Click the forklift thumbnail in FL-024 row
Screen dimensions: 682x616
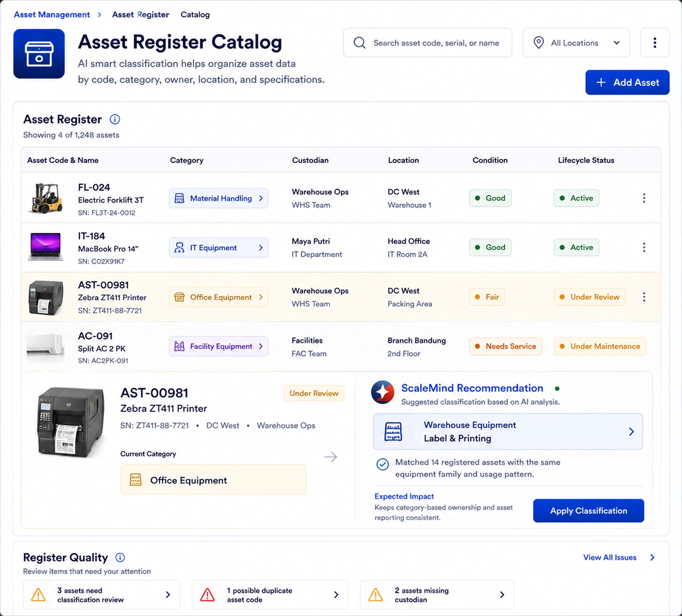pyautogui.click(x=46, y=198)
